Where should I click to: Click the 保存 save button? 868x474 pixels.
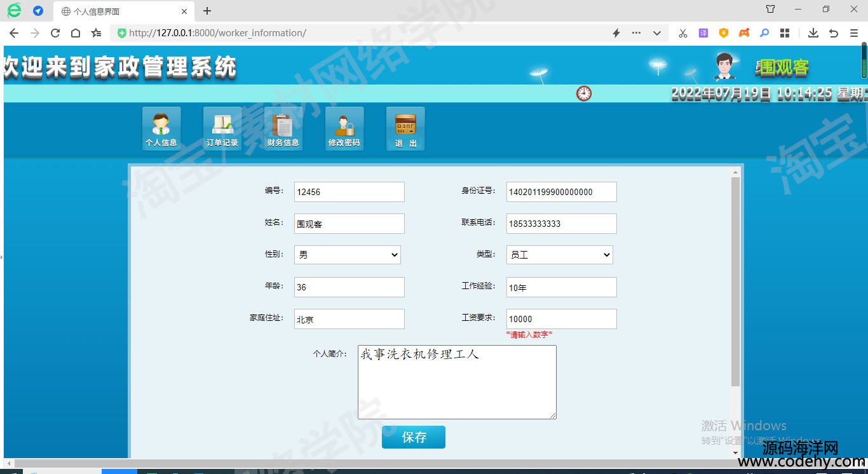414,437
